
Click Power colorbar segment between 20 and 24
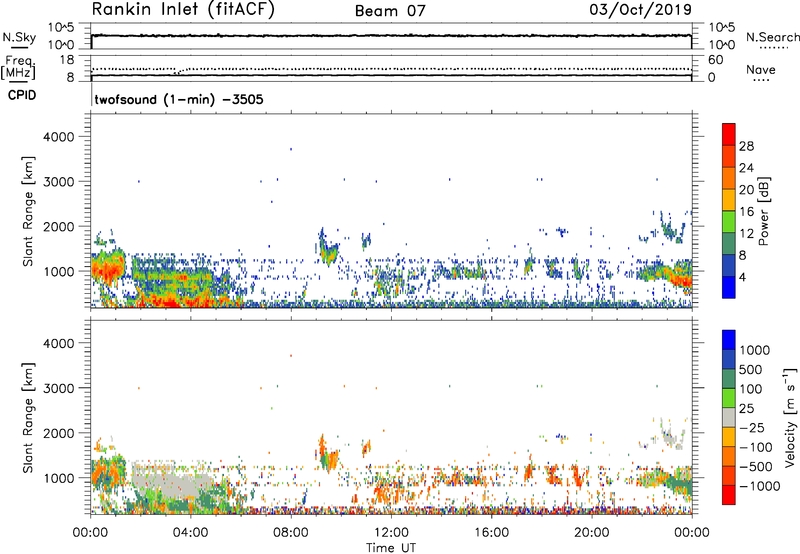coord(729,178)
